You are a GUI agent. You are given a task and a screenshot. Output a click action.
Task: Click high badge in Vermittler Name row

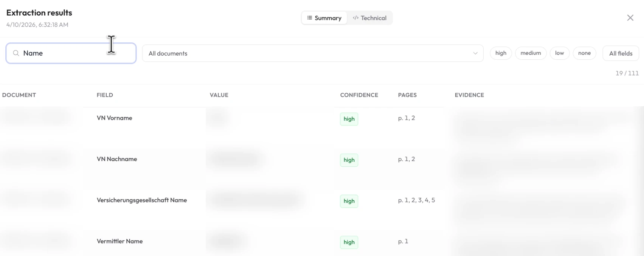349,242
